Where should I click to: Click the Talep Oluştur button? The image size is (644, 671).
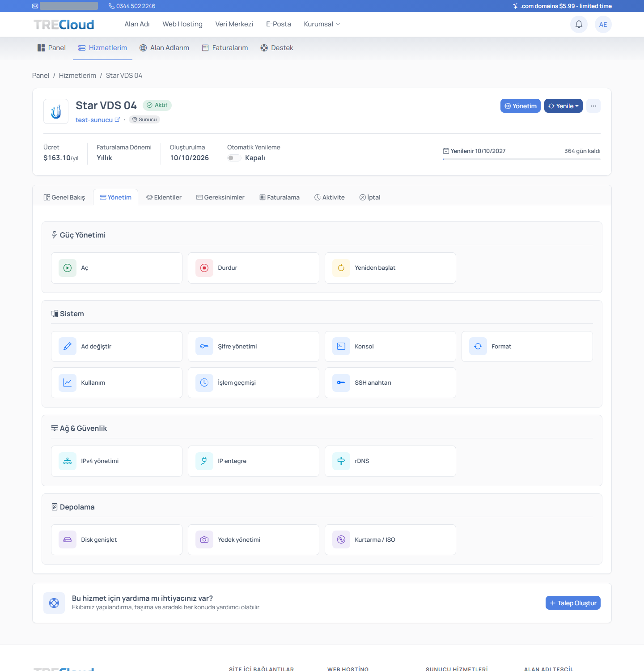coord(573,603)
